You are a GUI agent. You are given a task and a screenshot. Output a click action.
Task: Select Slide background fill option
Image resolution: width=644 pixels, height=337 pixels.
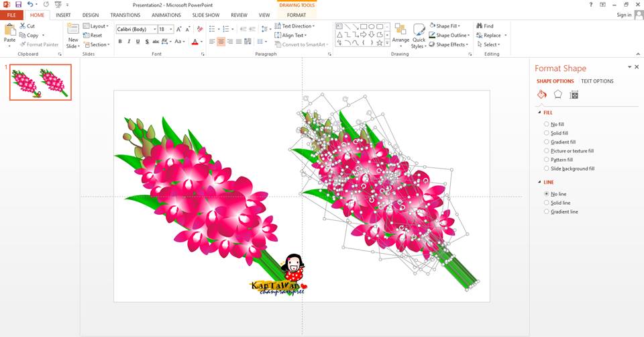pos(570,168)
